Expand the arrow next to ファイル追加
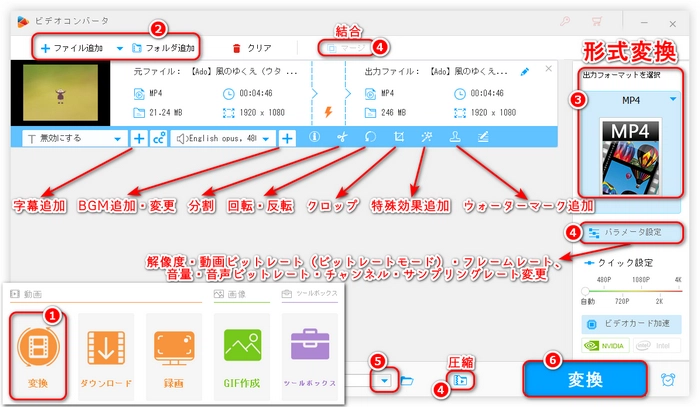 click(120, 48)
